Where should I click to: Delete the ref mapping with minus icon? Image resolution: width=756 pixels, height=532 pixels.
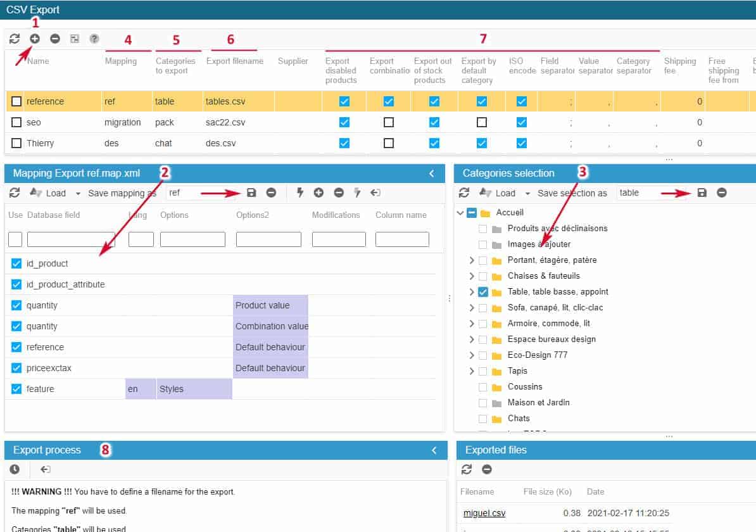coord(271,193)
